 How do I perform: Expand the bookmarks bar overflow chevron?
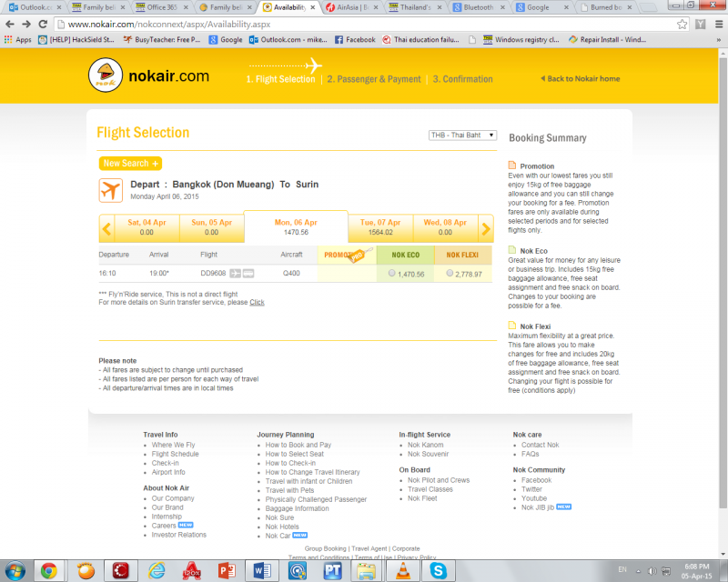[x=719, y=40]
